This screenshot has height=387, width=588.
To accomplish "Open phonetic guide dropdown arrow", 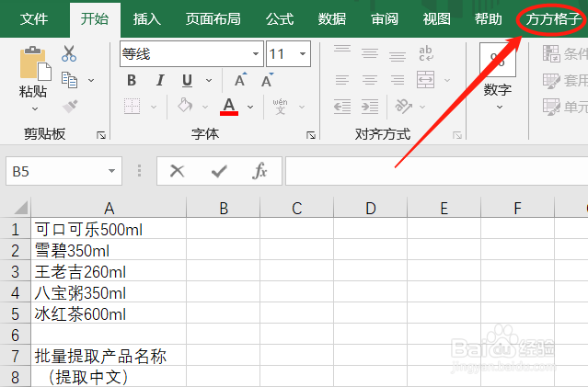I will 302,108.
